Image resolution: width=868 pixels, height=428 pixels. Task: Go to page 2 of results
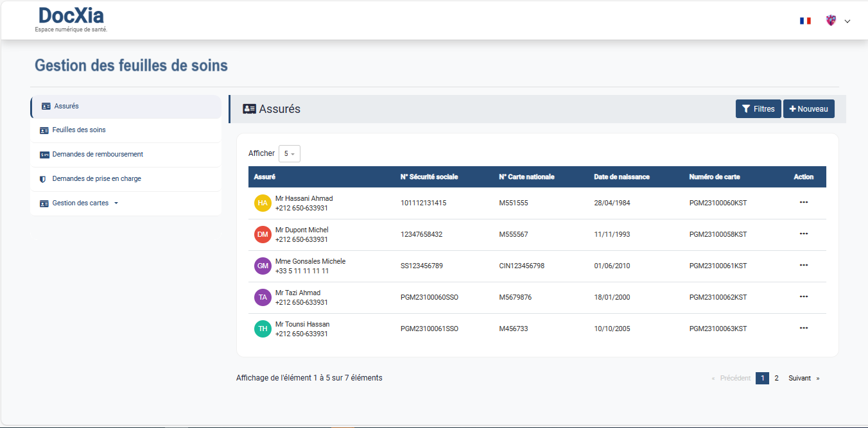(x=776, y=379)
